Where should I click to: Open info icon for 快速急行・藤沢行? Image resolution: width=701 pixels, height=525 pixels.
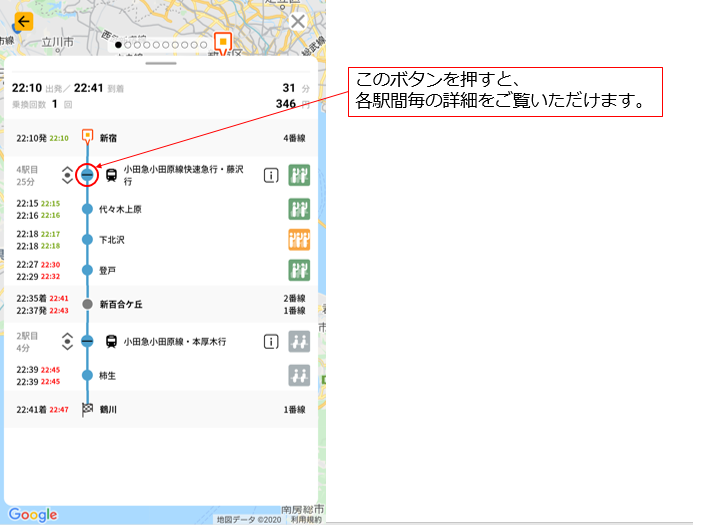(271, 175)
